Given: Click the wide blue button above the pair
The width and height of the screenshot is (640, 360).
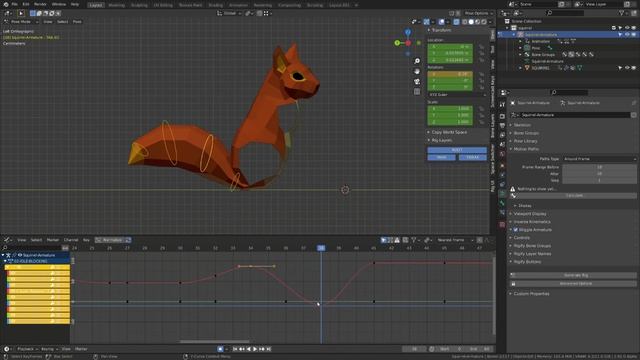Looking at the screenshot, I should click(457, 150).
